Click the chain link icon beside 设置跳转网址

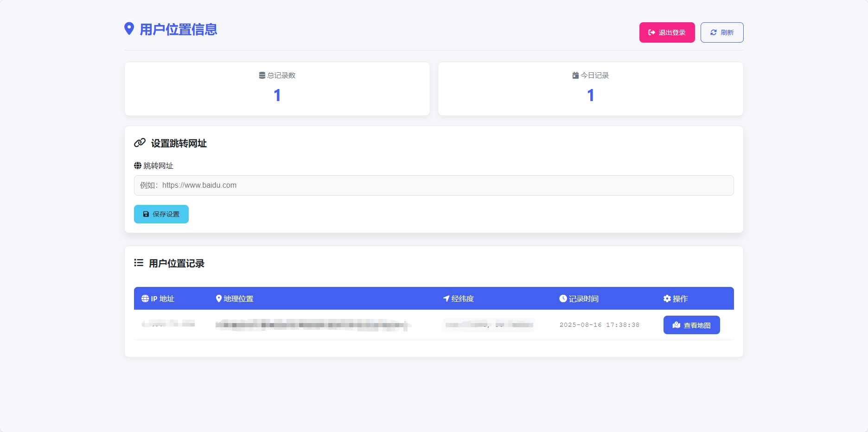(x=140, y=143)
